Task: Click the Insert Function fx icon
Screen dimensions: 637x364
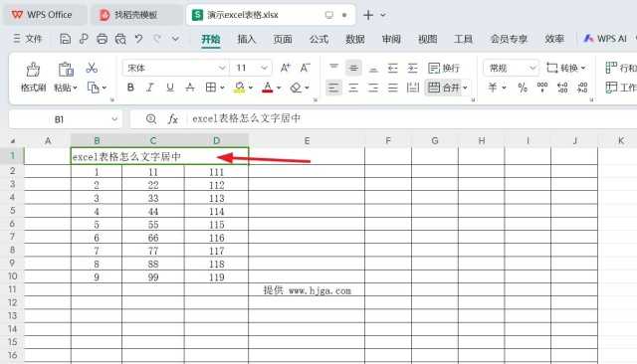Action: point(173,119)
